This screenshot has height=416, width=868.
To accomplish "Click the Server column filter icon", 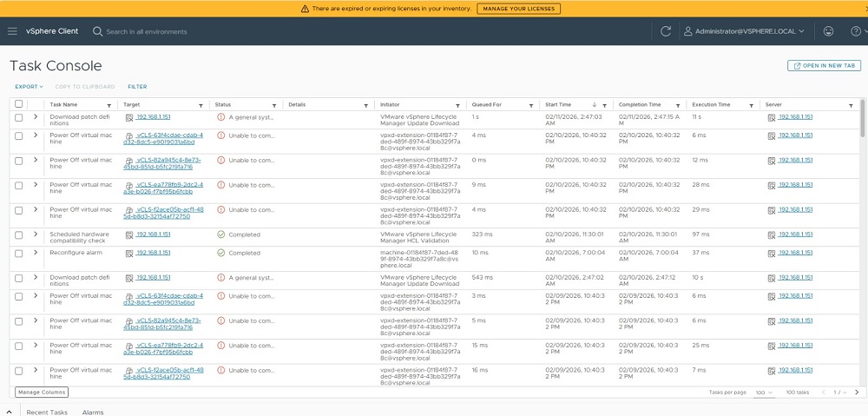I will 851,105.
